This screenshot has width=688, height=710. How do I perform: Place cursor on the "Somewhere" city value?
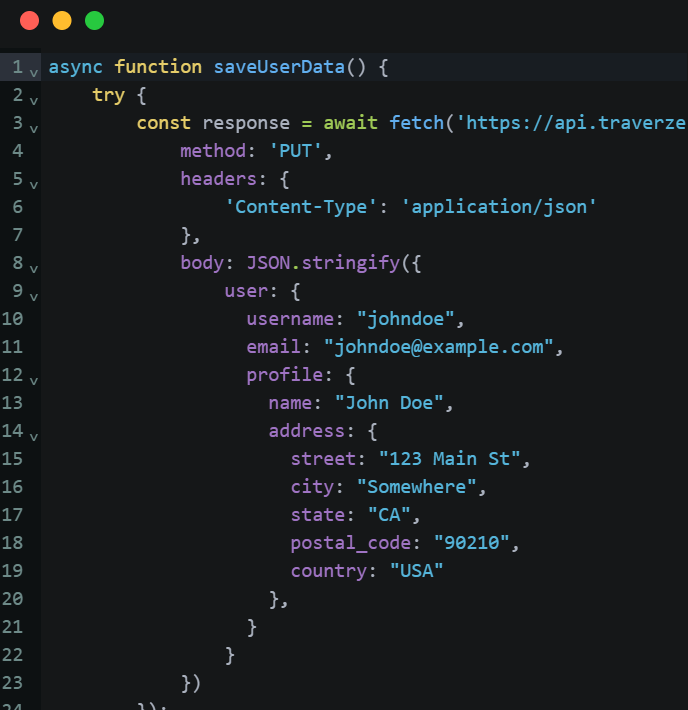(x=418, y=487)
